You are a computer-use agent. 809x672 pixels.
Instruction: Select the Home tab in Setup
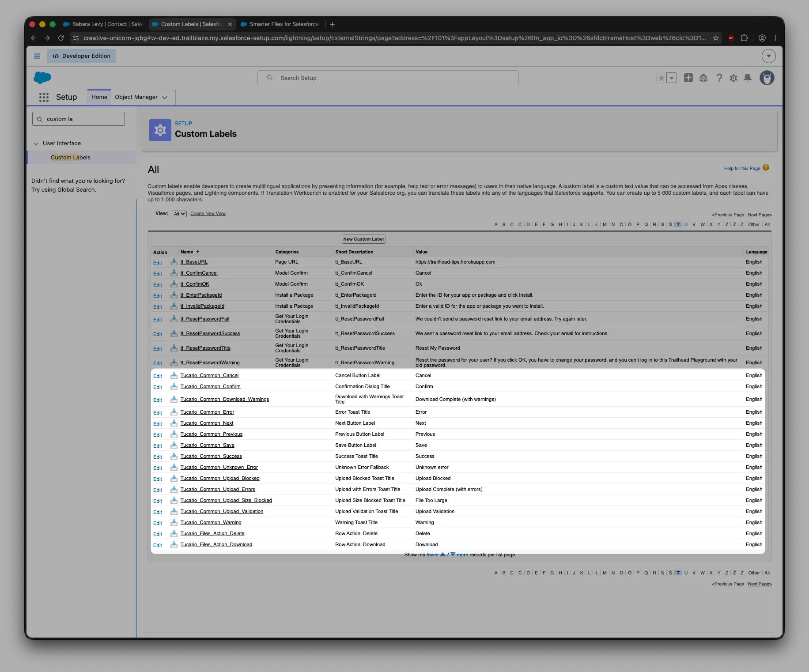click(x=99, y=97)
